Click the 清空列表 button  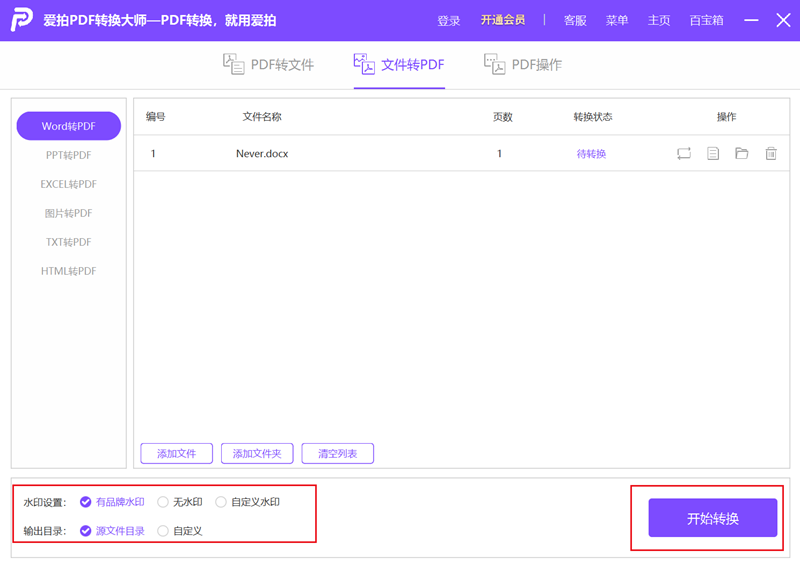click(338, 454)
